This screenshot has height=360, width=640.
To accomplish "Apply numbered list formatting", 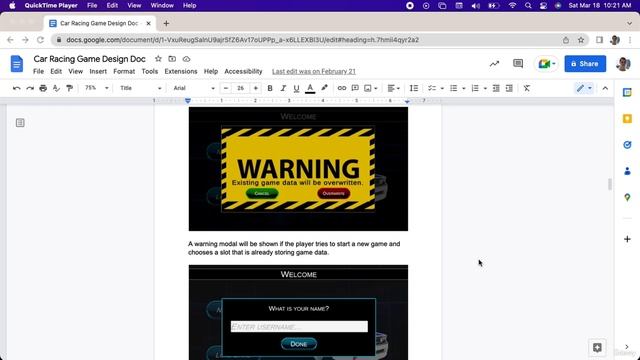I will click(475, 88).
